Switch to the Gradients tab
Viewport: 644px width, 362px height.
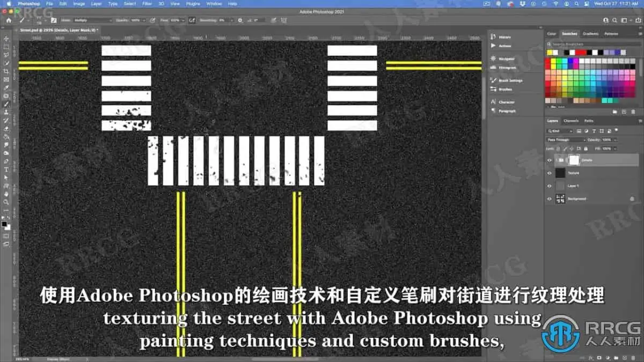[590, 34]
